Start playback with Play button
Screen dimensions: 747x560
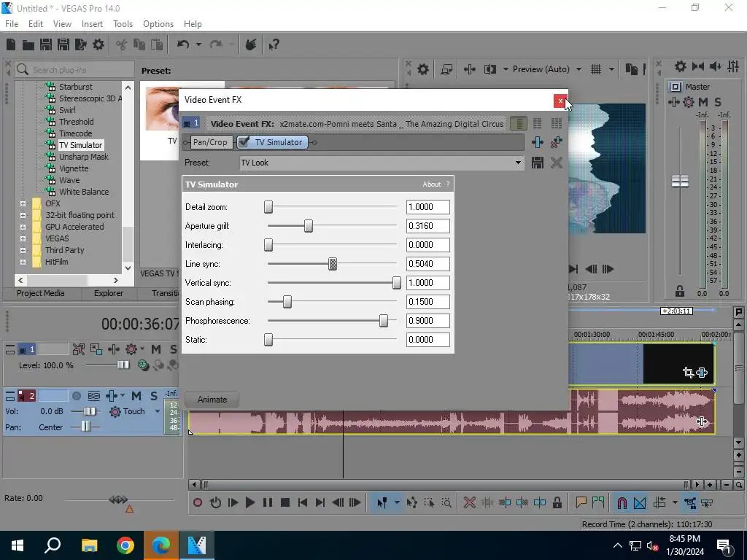[249, 502]
